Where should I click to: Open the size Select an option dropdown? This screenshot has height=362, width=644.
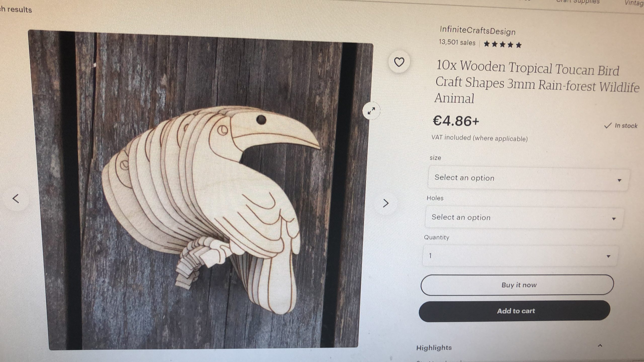tap(528, 178)
